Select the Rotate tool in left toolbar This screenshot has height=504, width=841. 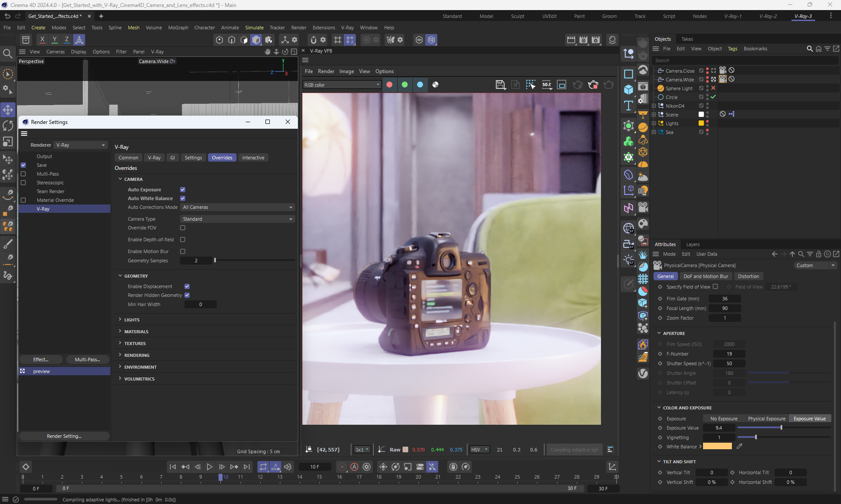(x=8, y=126)
